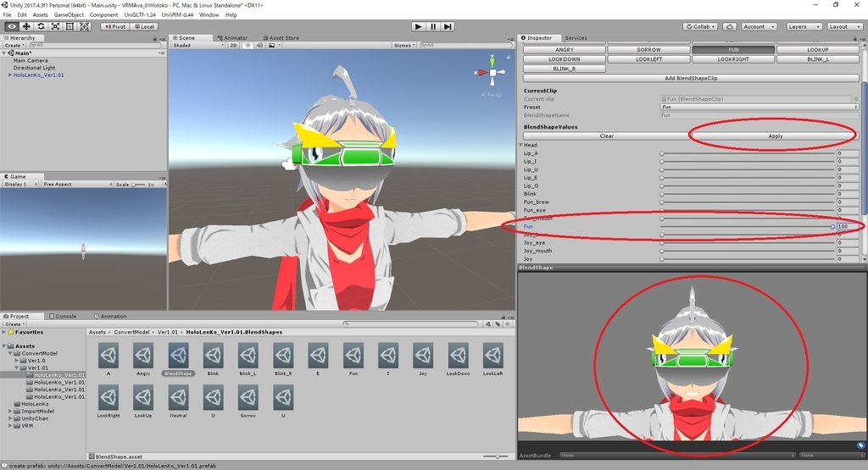This screenshot has width=868, height=470.
Task: Select the Neutral asset icon
Action: [178, 397]
